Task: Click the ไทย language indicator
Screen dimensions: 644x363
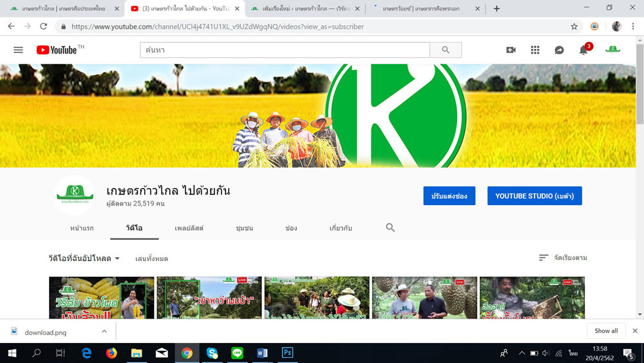Action: pos(573,353)
